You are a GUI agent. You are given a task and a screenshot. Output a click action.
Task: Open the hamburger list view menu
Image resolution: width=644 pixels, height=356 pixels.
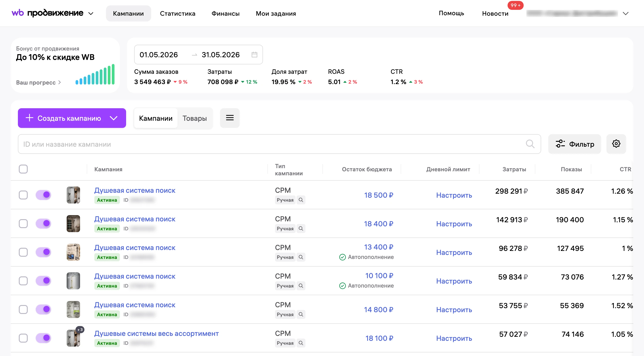coord(230,118)
